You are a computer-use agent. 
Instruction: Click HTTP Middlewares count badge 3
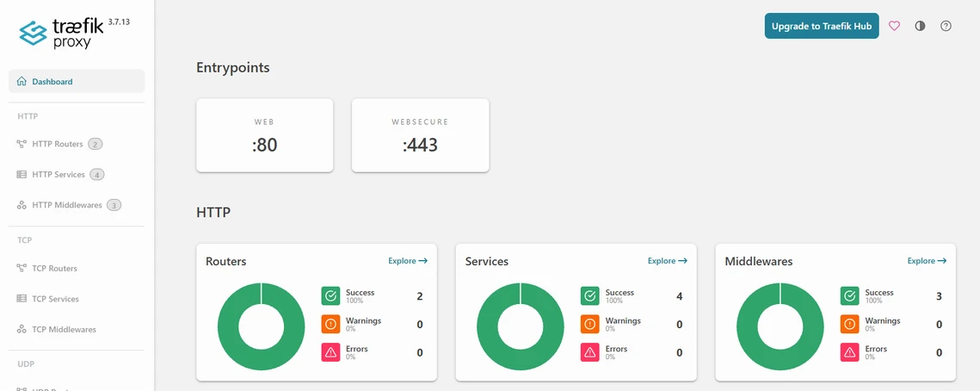coord(114,205)
